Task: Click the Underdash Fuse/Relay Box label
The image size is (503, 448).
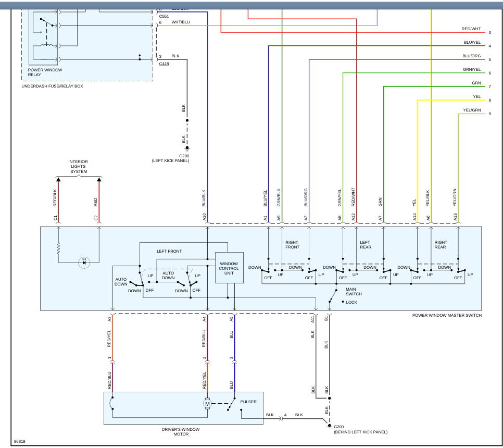Action: (52, 86)
